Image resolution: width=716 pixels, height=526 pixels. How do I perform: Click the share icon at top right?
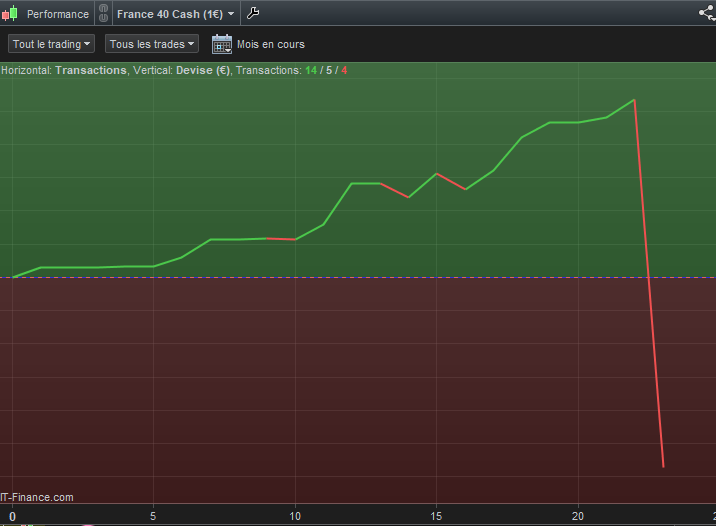coord(707,13)
